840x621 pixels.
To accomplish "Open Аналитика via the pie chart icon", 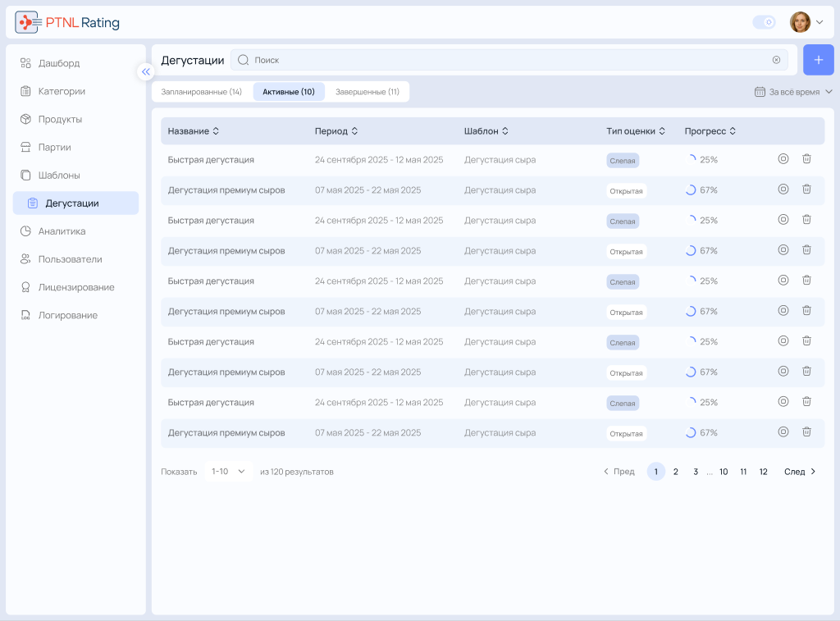I will point(25,231).
